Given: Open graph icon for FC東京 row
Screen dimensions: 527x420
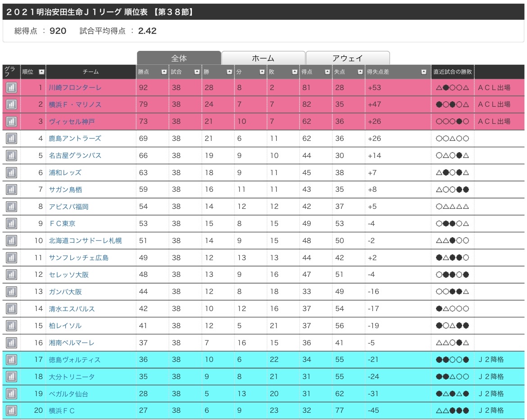Looking at the screenshot, I should [11, 223].
